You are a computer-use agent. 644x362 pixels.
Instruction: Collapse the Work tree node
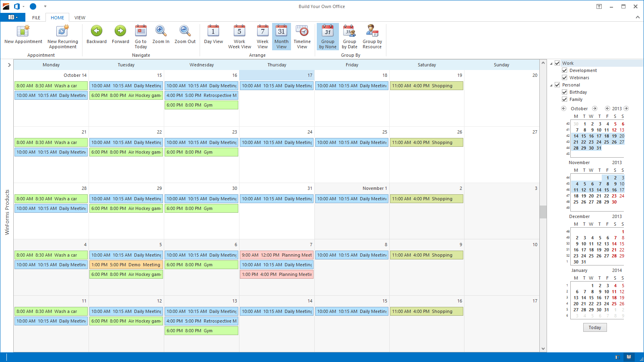tap(551, 64)
